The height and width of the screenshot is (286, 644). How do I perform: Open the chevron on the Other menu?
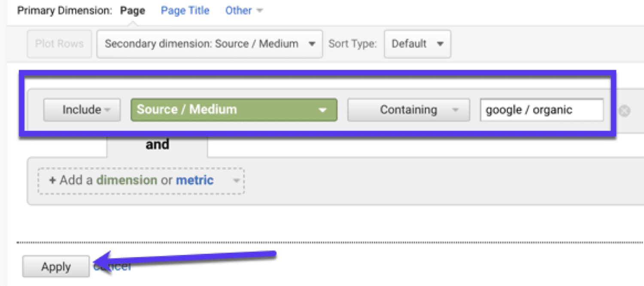point(260,10)
